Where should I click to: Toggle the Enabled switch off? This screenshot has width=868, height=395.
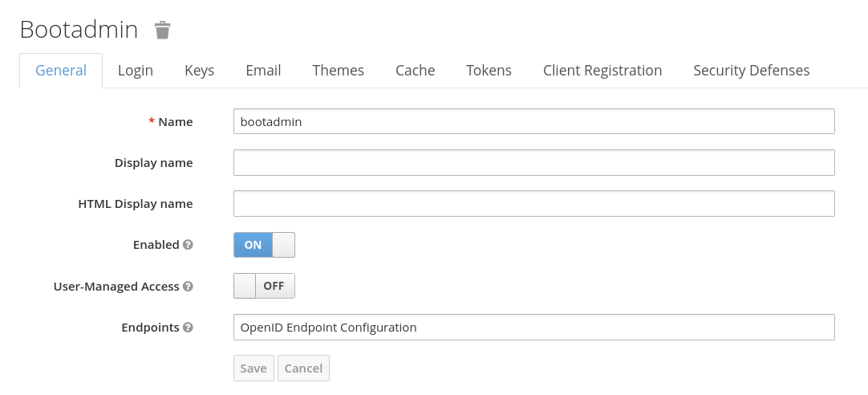coord(264,245)
